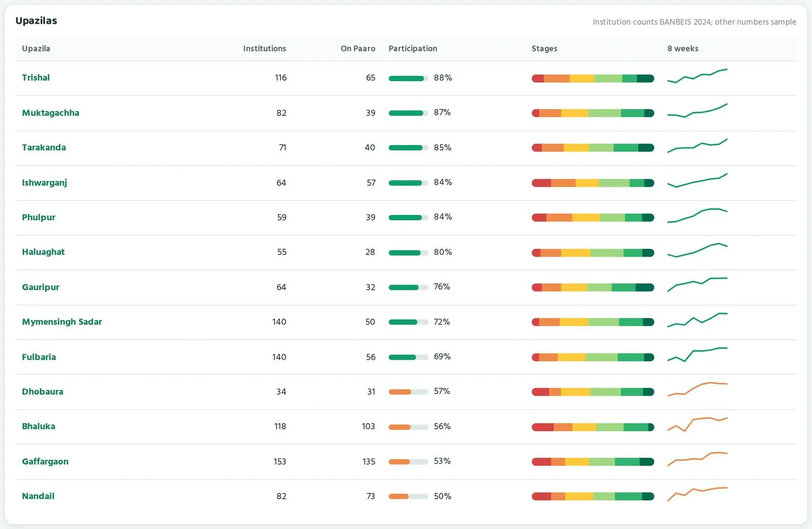Click Tarakanda's 8-week sparkline chart
The height and width of the screenshot is (529, 812).
click(697, 146)
